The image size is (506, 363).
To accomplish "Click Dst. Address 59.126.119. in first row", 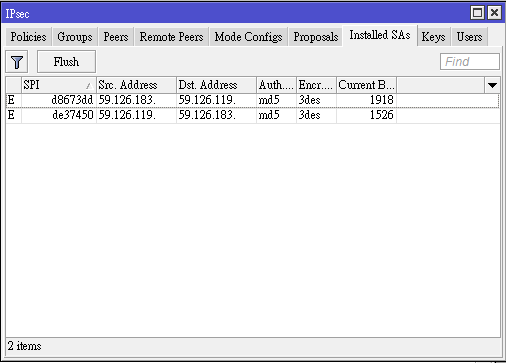I will (207, 100).
